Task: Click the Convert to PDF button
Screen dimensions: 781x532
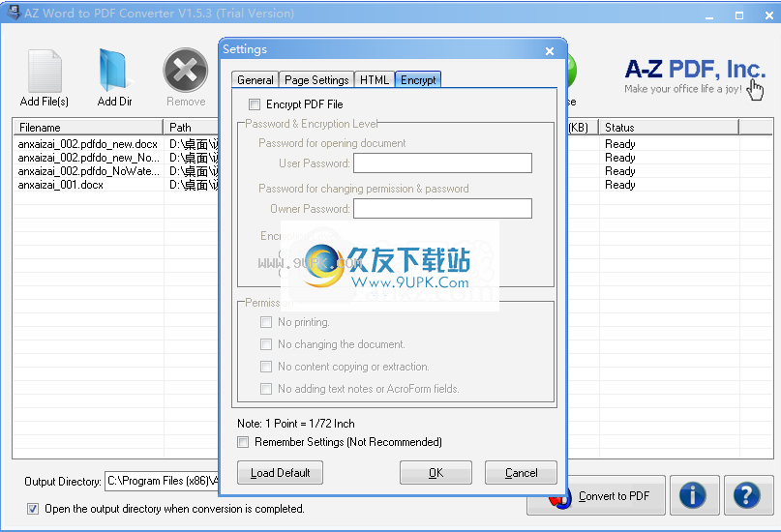Action: 596,495
